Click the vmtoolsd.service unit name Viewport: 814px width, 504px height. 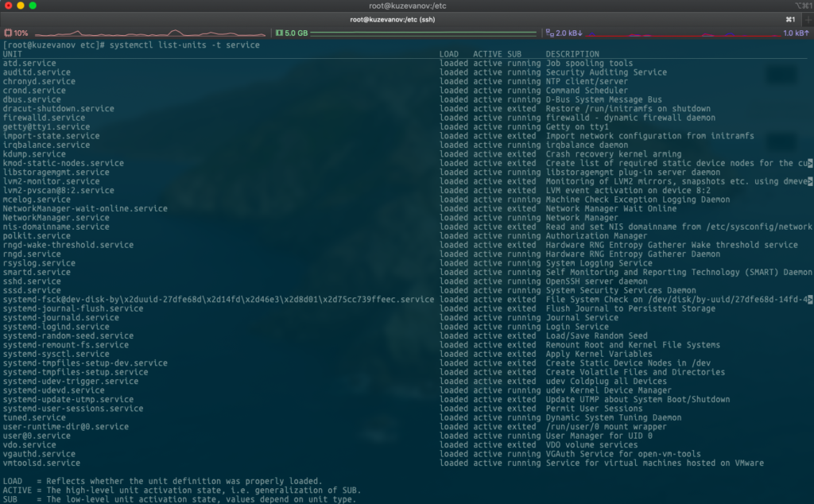pos(41,463)
